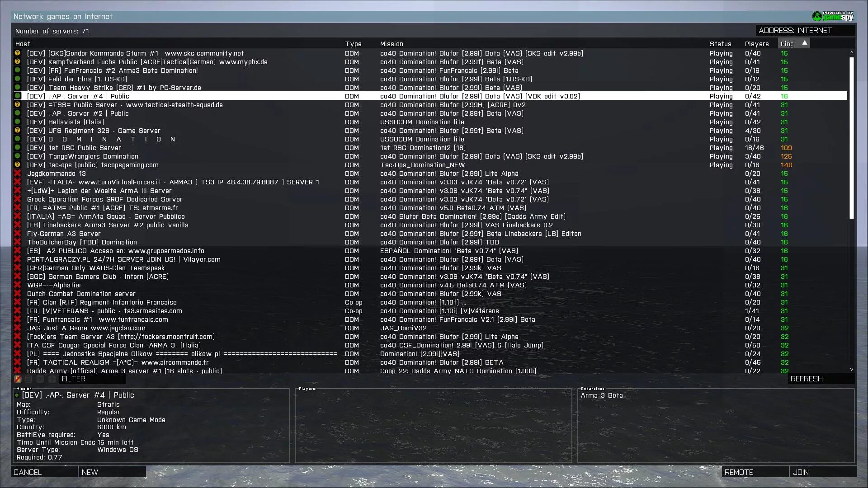Click the green dot beside Team Heavy Strike
Screen dimensions: 868x488
pyautogui.click(x=18, y=88)
